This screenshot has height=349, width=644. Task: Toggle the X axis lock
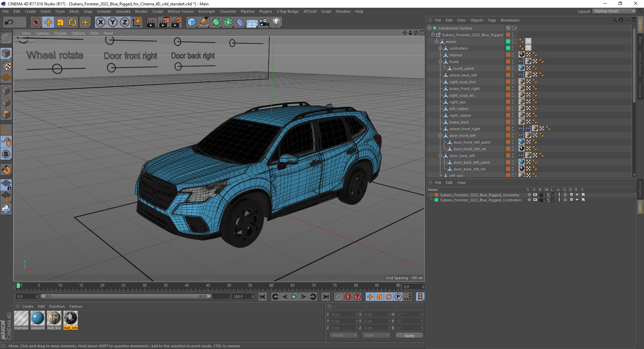(x=100, y=22)
